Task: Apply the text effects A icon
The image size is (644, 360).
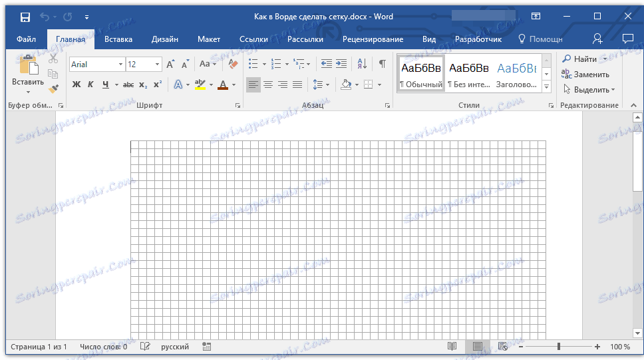Action: tap(178, 85)
